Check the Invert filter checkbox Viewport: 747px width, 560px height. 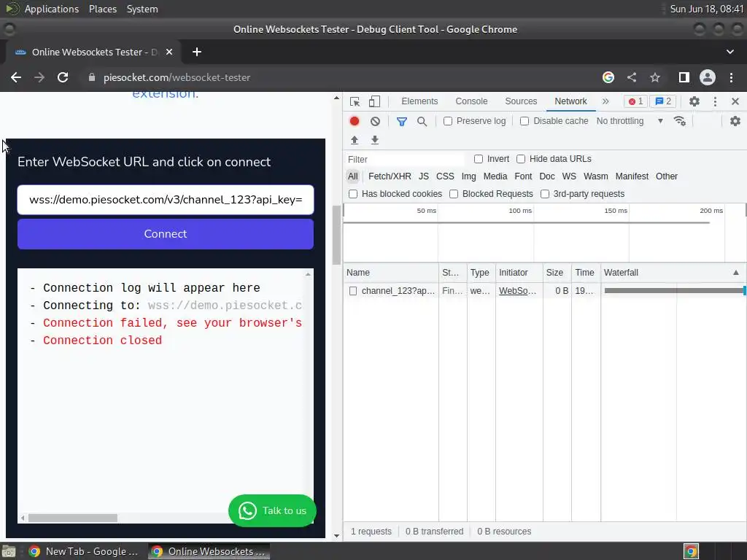(479, 159)
